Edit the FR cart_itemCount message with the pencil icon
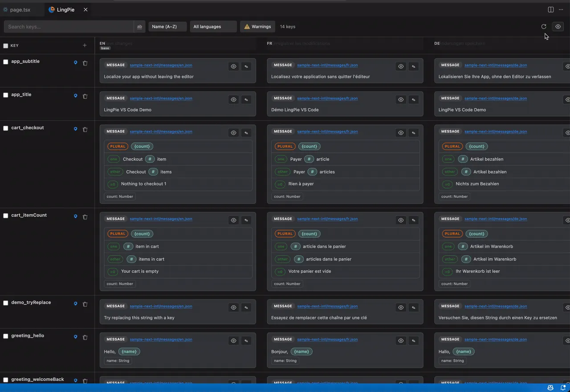The height and width of the screenshot is (392, 570). (414, 220)
